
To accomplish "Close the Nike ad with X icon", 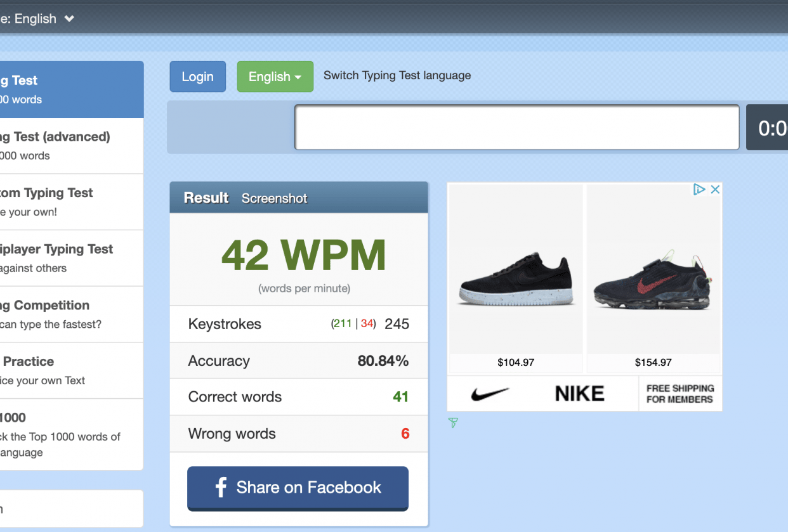I will tap(715, 190).
